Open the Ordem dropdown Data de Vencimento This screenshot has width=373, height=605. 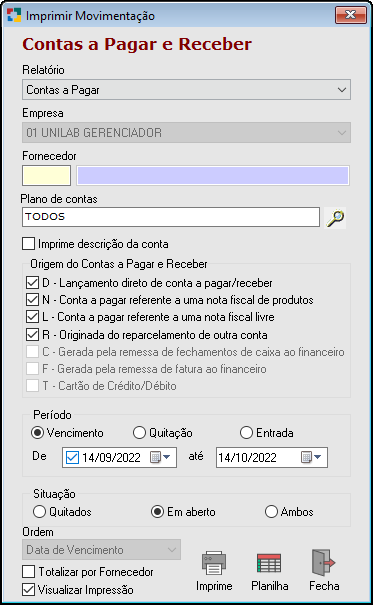click(101, 550)
